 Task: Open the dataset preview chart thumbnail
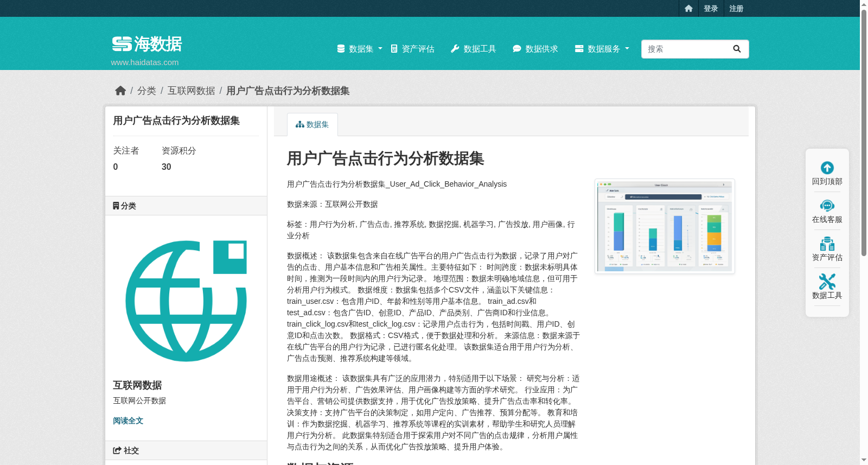[665, 226]
